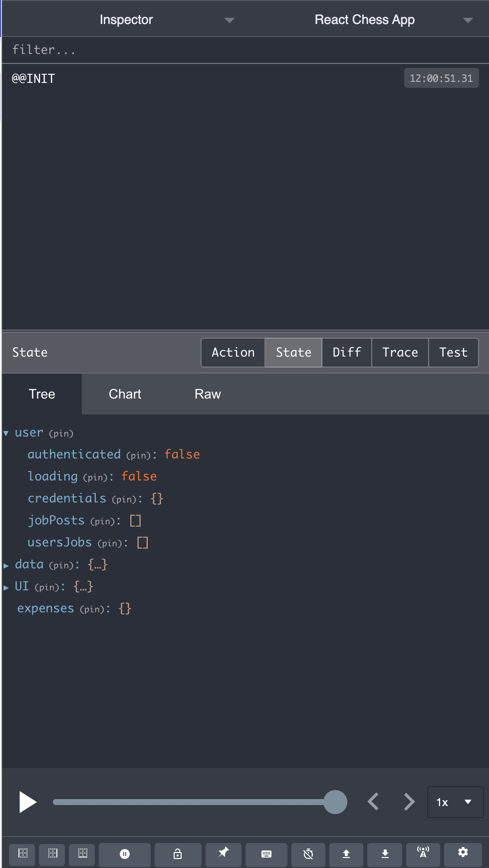The height and width of the screenshot is (868, 489).
Task: Pin the expenses key
Action: coord(92,609)
